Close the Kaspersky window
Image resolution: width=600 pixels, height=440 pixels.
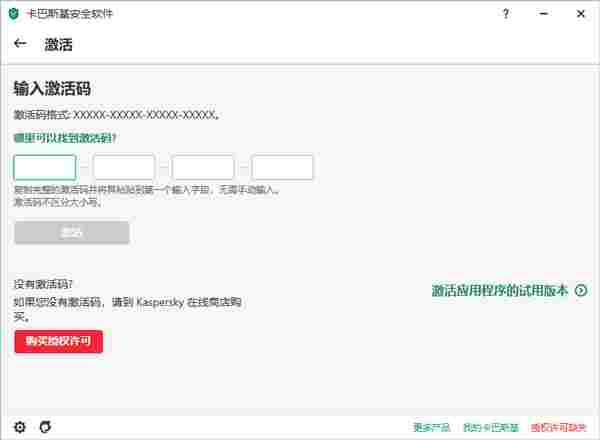(580, 14)
